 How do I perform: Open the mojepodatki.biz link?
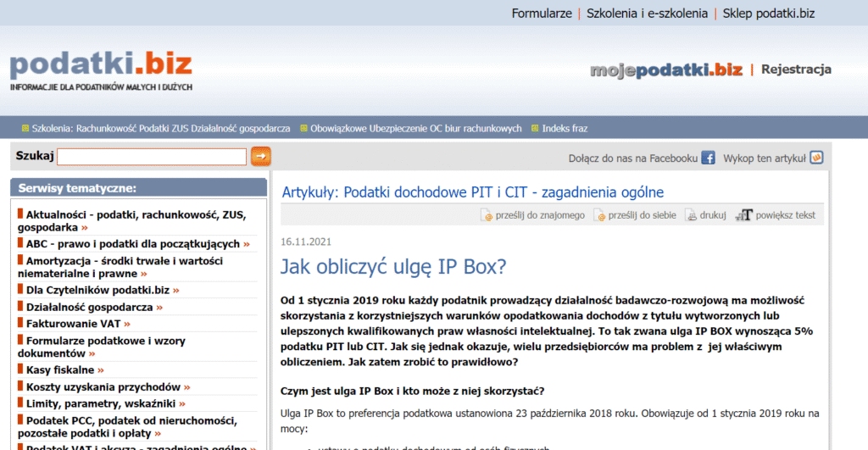click(x=666, y=69)
